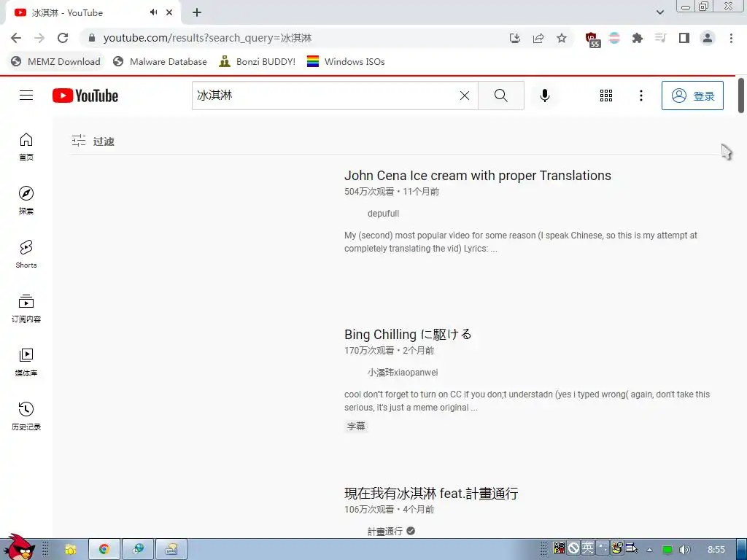
Task: Click the page vertical scrollbar thumb
Action: point(741,96)
